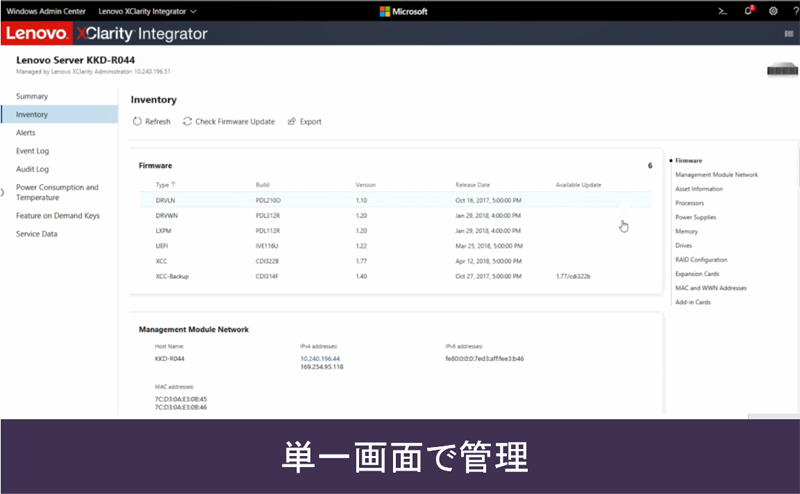Click the Check Firmware Update sync icon
This screenshot has height=494, width=800.
pyautogui.click(x=187, y=121)
